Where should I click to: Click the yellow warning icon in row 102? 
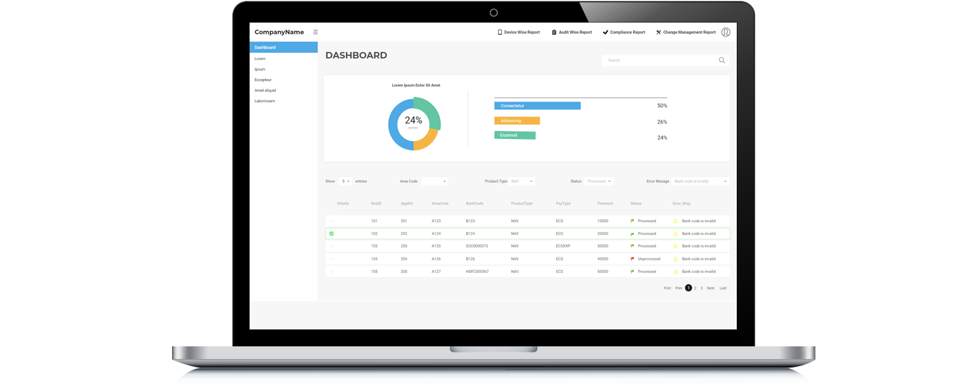tap(675, 234)
